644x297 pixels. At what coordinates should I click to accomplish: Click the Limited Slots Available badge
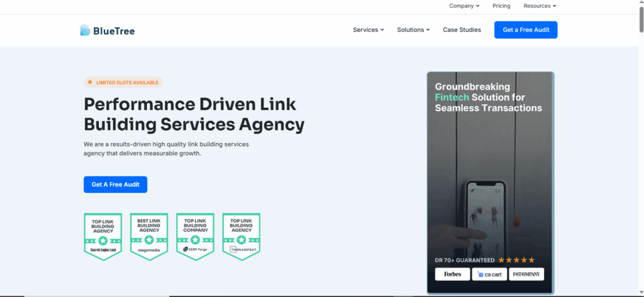(123, 82)
